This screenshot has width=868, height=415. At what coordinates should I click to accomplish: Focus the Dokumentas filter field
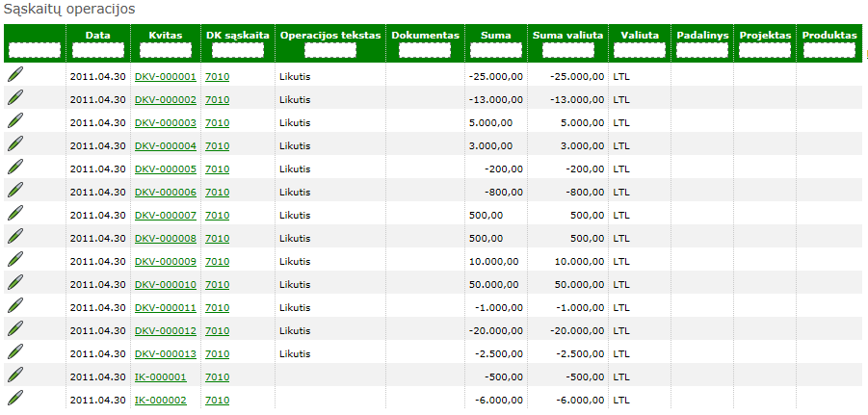coord(425,50)
